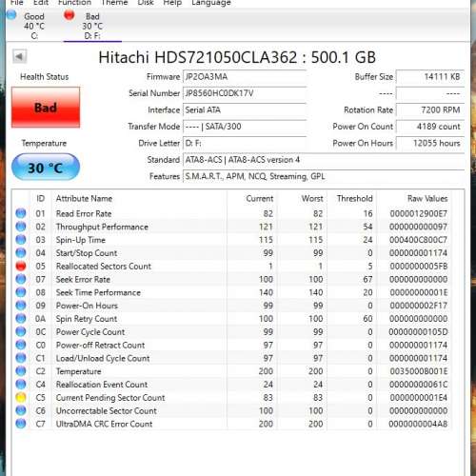The height and width of the screenshot is (476, 476).
Task: Click the blue status icon for Power Cycle Count
Action: [21, 331]
